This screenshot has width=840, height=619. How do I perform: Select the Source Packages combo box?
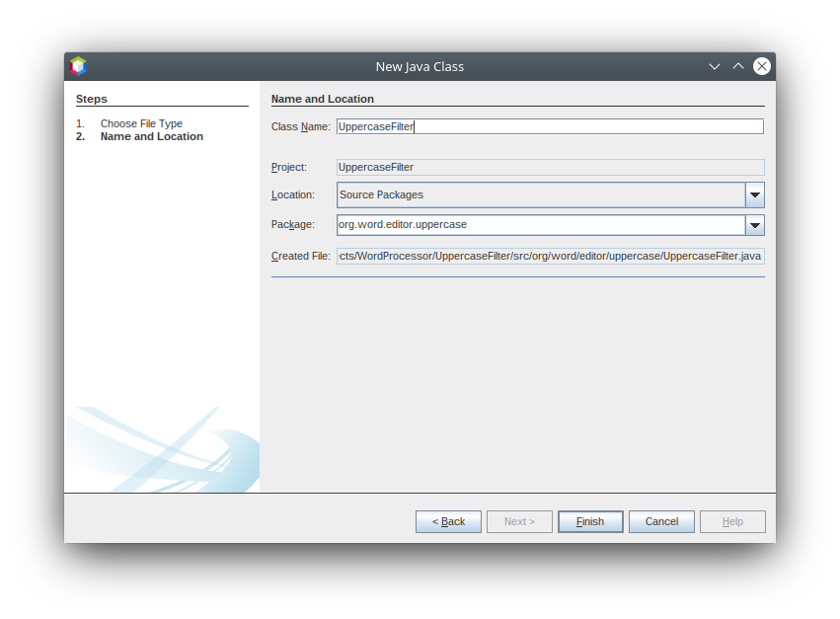pos(541,195)
